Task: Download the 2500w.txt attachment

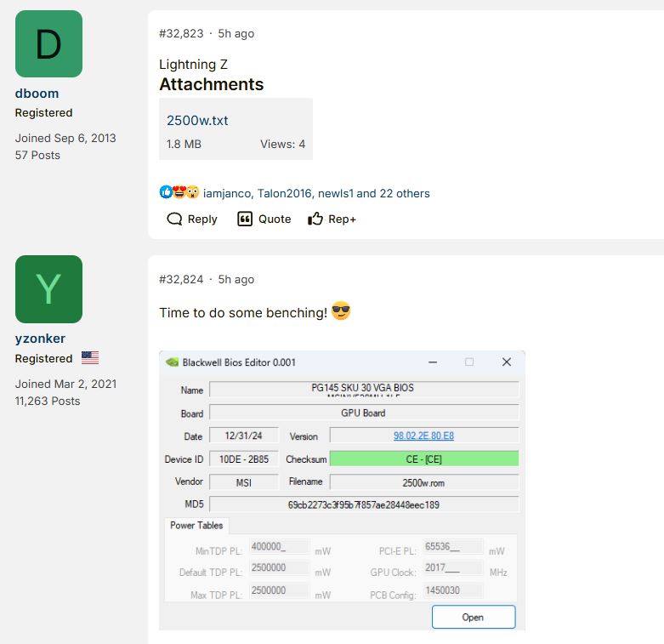Action: click(197, 120)
